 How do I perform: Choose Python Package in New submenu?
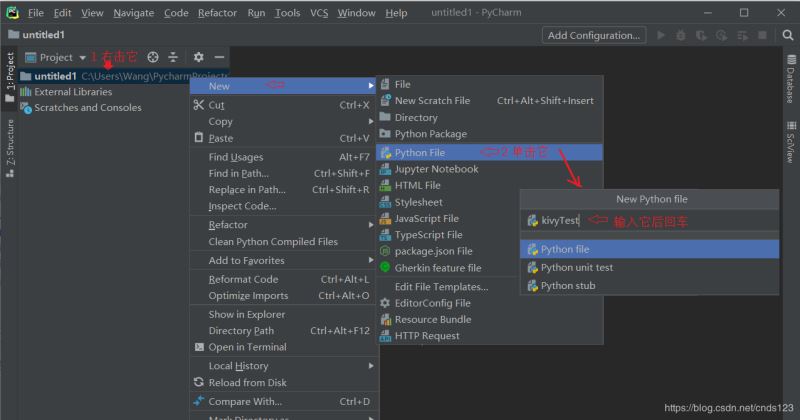pyautogui.click(x=490, y=134)
